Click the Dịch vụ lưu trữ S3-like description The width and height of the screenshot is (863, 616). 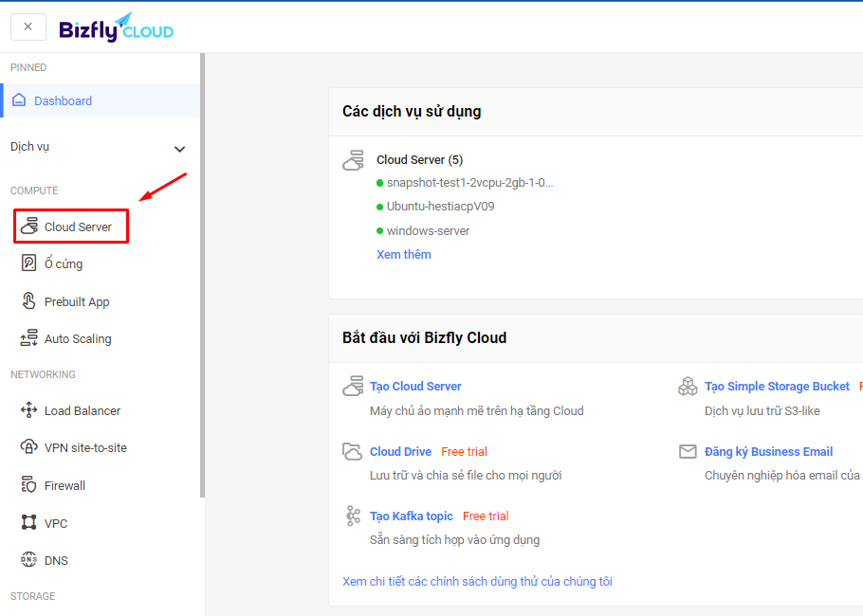(762, 411)
